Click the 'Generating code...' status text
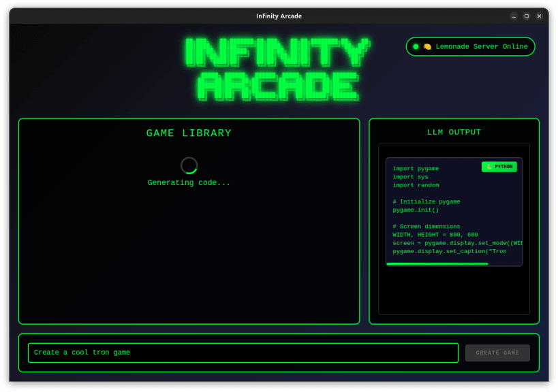Screen dimensions: 558x392 [189, 182]
